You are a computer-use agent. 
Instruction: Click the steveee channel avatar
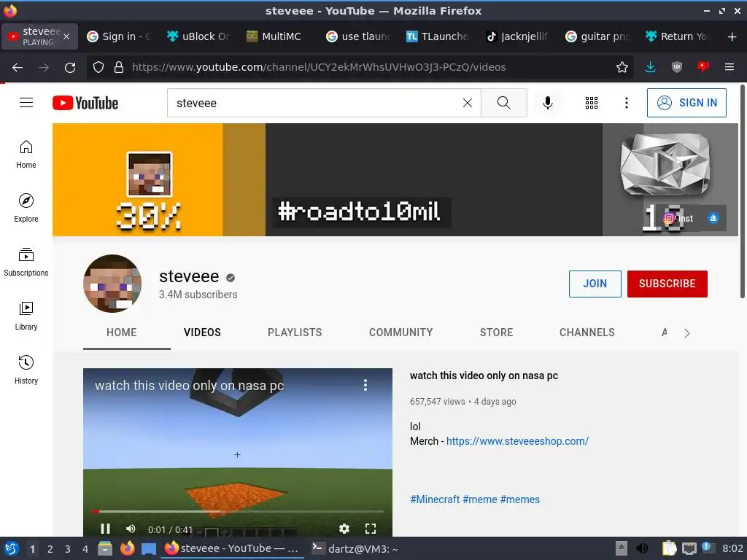click(x=112, y=284)
